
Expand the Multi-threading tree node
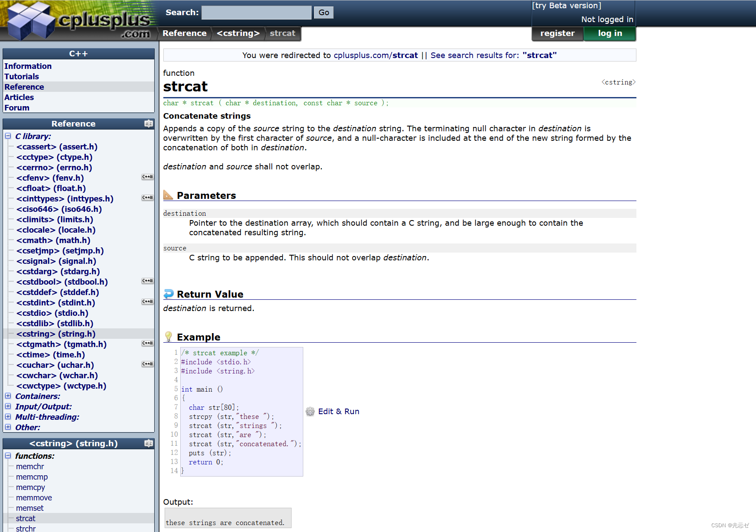(8, 417)
